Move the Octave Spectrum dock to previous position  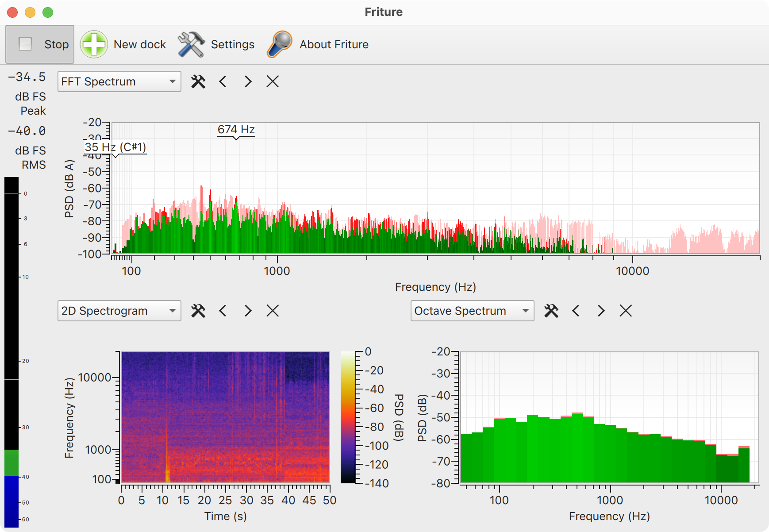[x=576, y=311]
